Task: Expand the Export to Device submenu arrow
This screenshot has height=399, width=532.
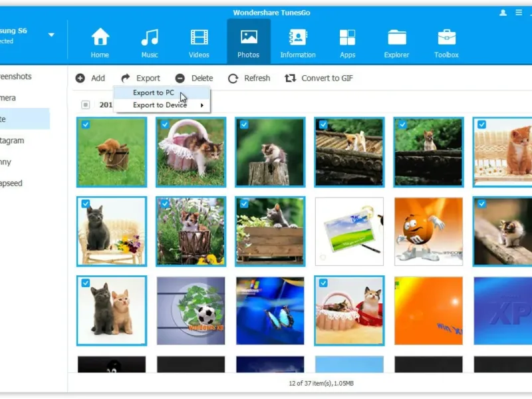Action: [202, 105]
